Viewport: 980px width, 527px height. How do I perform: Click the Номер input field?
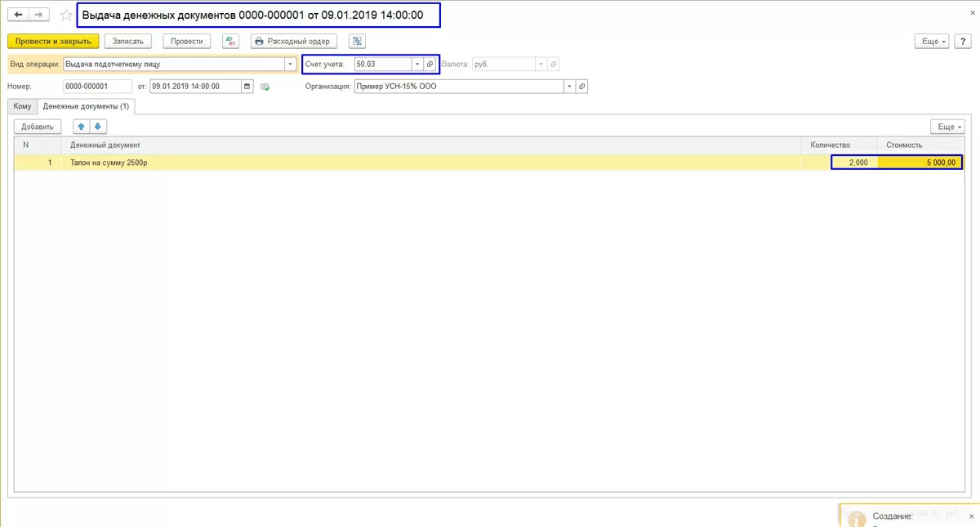click(97, 86)
